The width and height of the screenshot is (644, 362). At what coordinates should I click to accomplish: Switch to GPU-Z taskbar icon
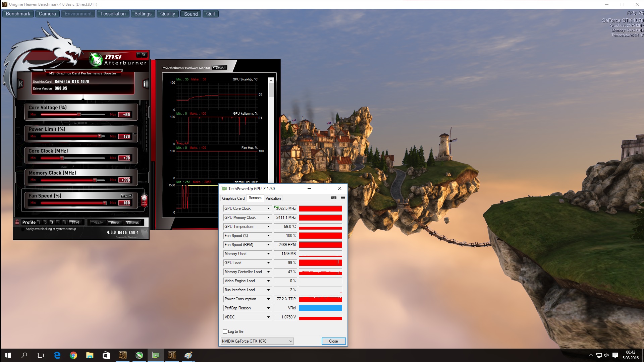tap(155, 355)
